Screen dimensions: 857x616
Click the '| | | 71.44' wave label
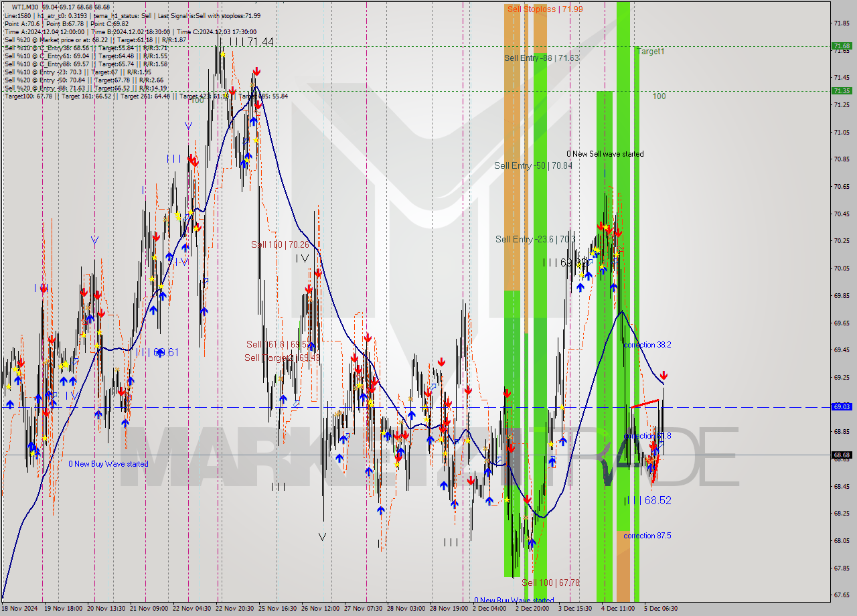250,42
